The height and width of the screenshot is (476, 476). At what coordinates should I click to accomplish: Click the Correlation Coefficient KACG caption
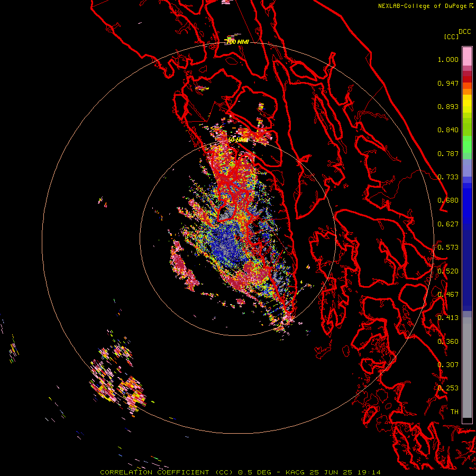pyautogui.click(x=240, y=472)
